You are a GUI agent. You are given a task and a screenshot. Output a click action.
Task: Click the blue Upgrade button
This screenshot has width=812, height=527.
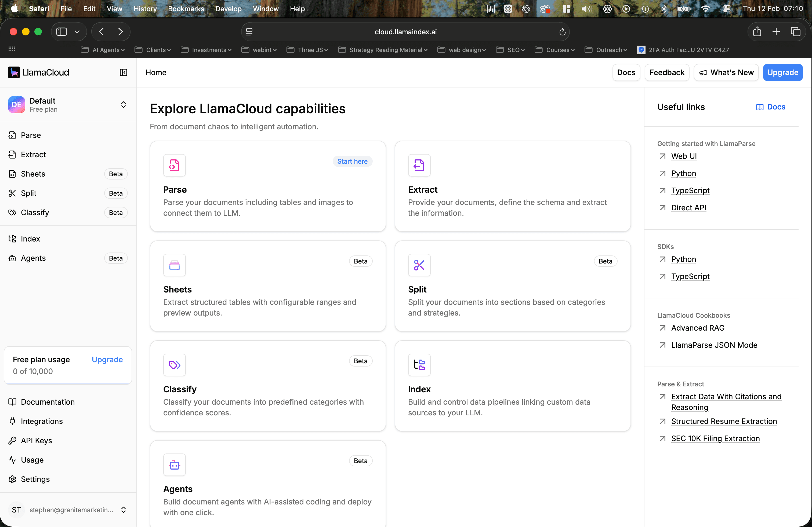782,72
